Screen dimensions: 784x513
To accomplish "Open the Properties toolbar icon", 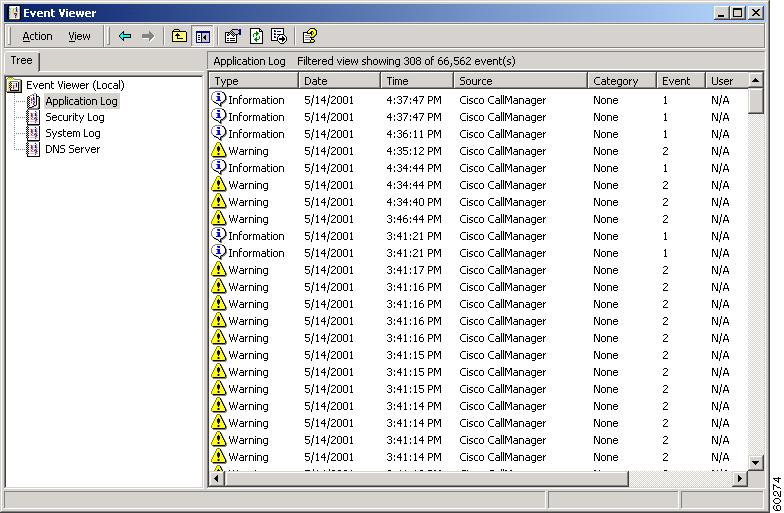I will (232, 36).
